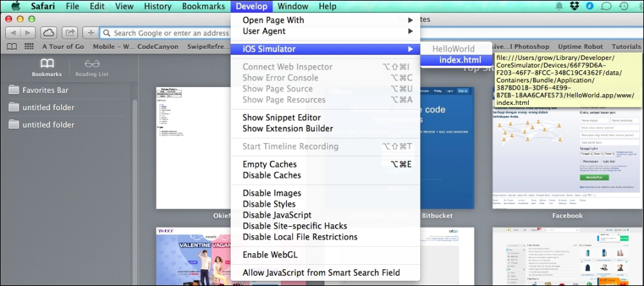This screenshot has width=644, height=286.
Task: Choose Show Extension Builder
Action: pyautogui.click(x=325, y=129)
